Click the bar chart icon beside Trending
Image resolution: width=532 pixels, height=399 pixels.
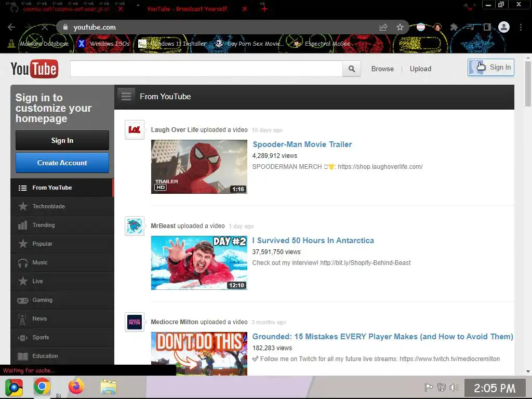pos(23,225)
